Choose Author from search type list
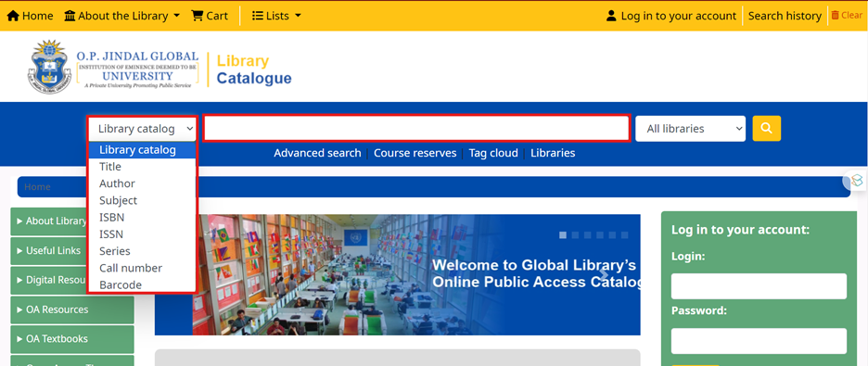Viewport: 868px width, 366px height. pos(142,183)
